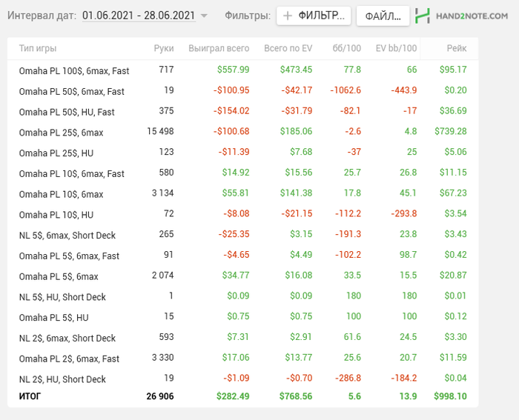Image resolution: width=519 pixels, height=420 pixels.
Task: Open the ФАЙЛ button
Action: pyautogui.click(x=383, y=16)
